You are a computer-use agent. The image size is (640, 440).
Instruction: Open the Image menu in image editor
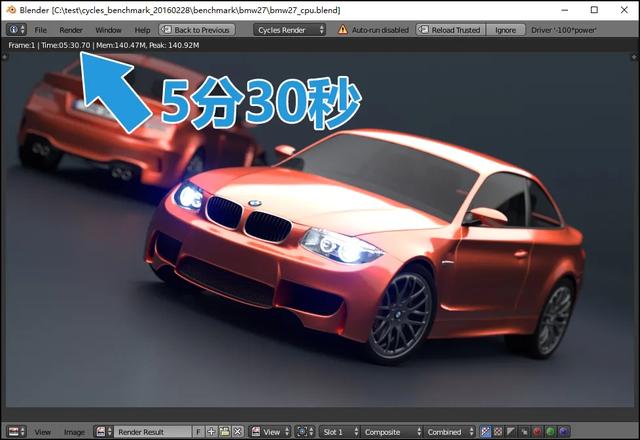[x=74, y=432]
